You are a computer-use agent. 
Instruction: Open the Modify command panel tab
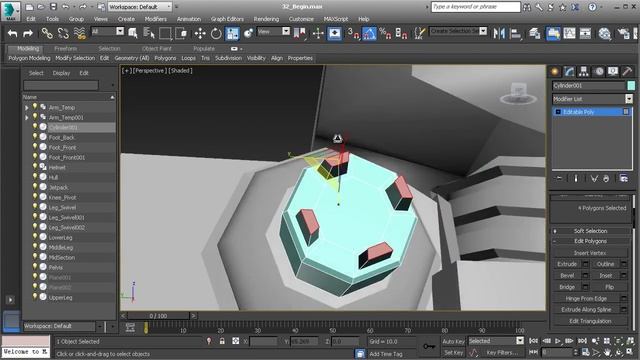click(x=569, y=72)
